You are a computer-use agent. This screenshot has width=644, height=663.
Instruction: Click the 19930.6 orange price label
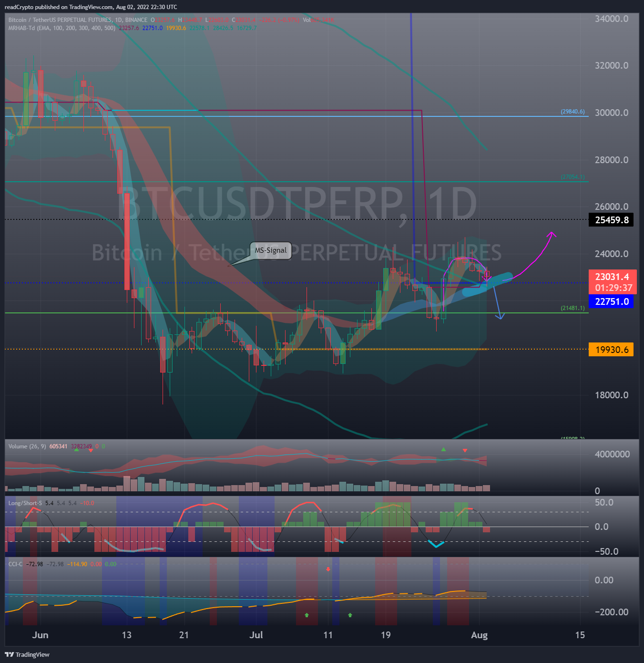612,350
